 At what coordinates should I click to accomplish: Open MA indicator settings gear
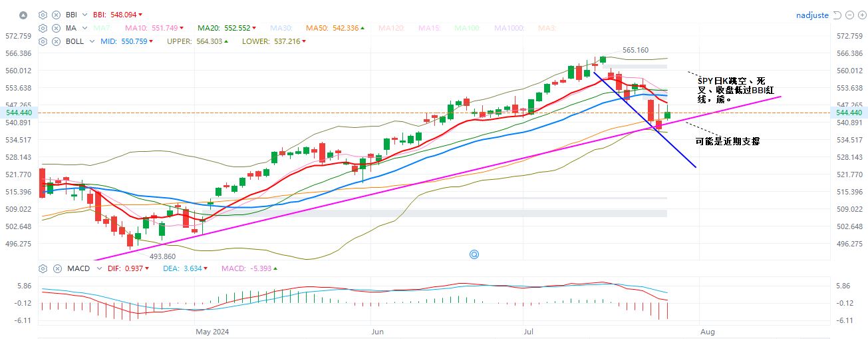click(43, 28)
